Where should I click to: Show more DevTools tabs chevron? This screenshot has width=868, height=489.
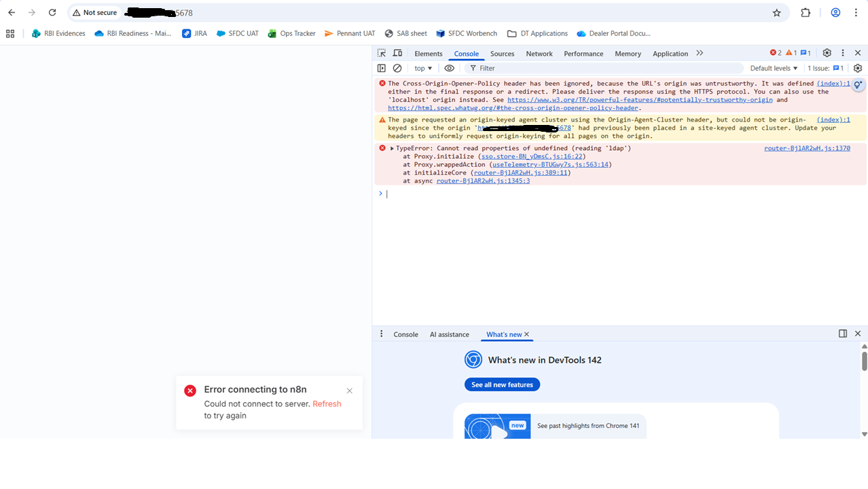pyautogui.click(x=700, y=53)
